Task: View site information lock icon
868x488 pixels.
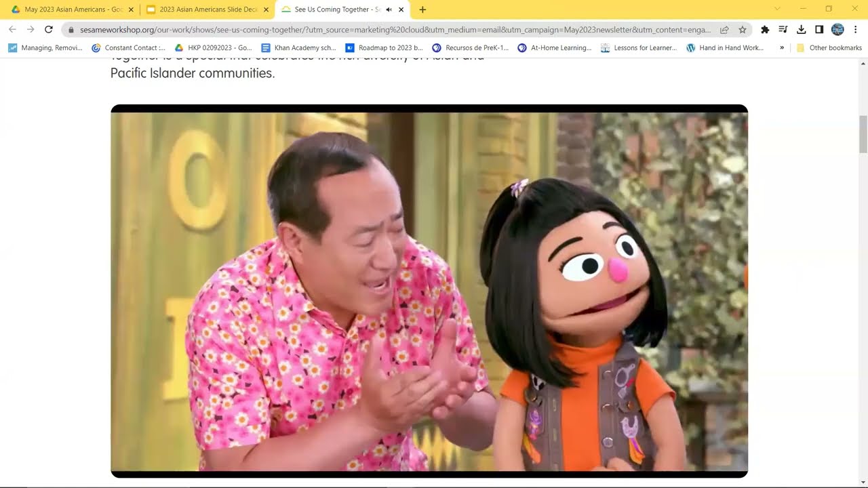Action: point(71,30)
